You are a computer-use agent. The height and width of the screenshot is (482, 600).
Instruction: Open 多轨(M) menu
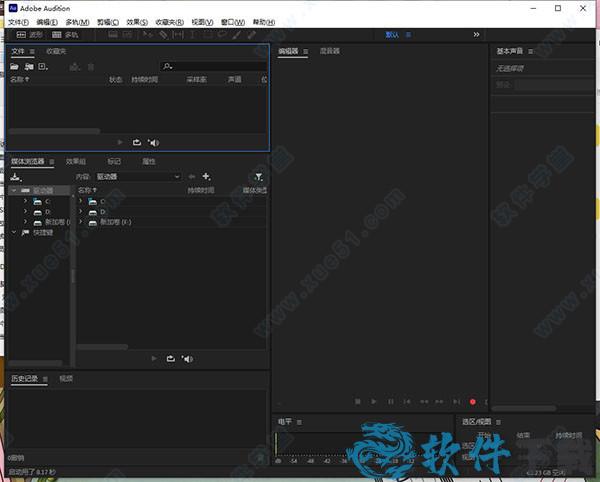pos(77,22)
